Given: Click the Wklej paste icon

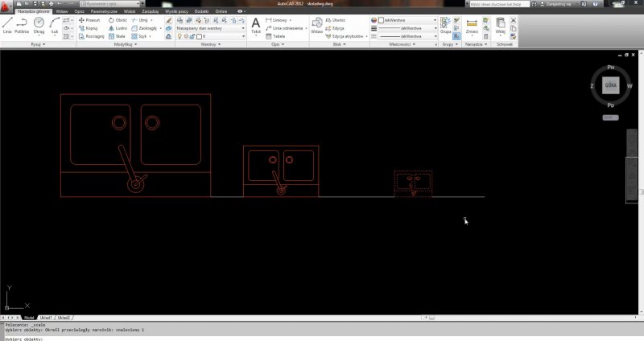Looking at the screenshot, I should tap(500, 26).
